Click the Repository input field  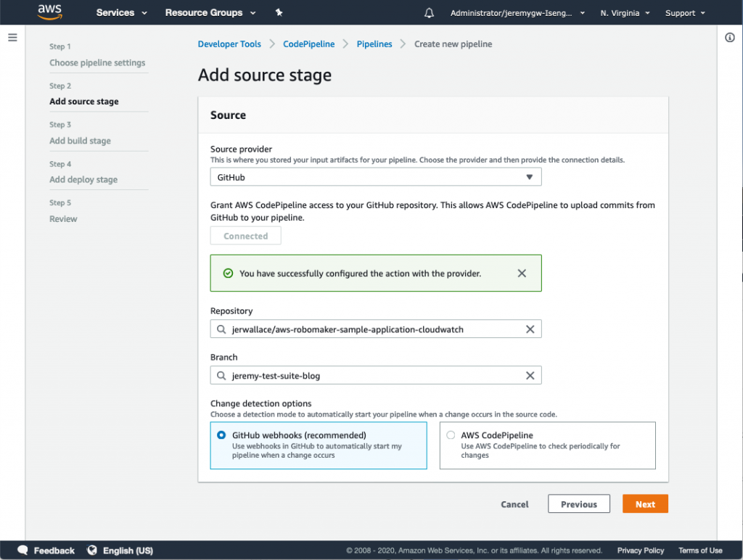pyautogui.click(x=376, y=329)
